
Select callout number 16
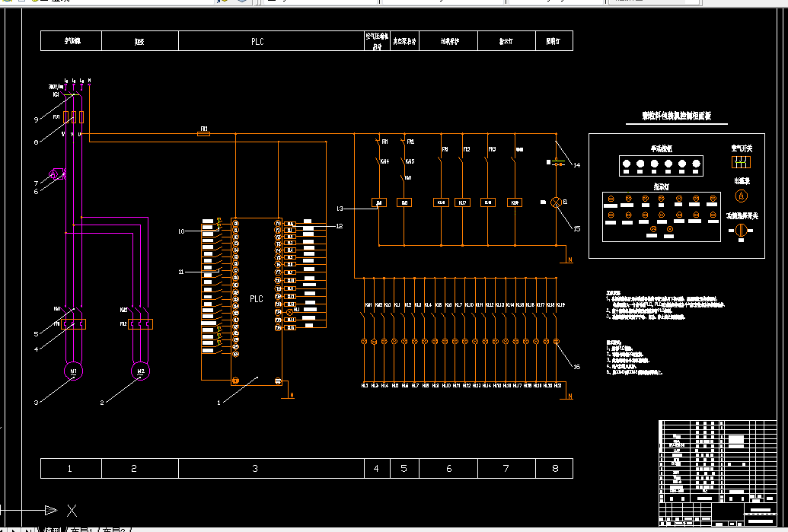coord(576,367)
